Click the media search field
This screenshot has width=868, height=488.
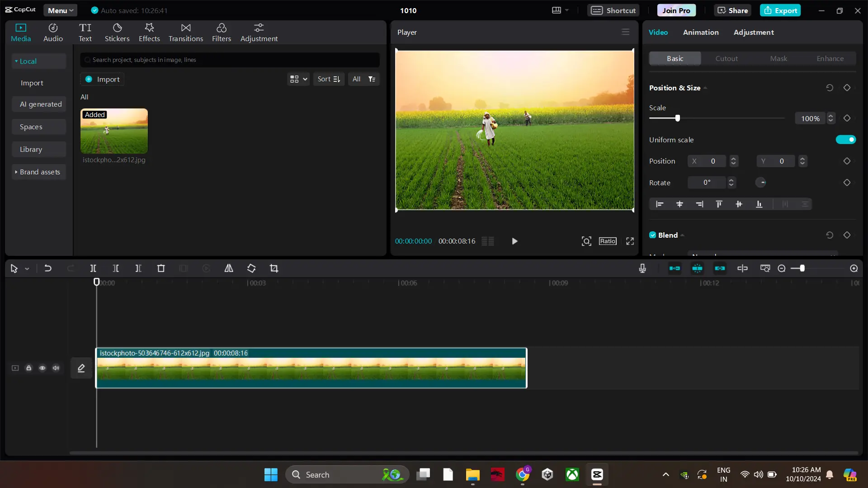pyautogui.click(x=230, y=60)
